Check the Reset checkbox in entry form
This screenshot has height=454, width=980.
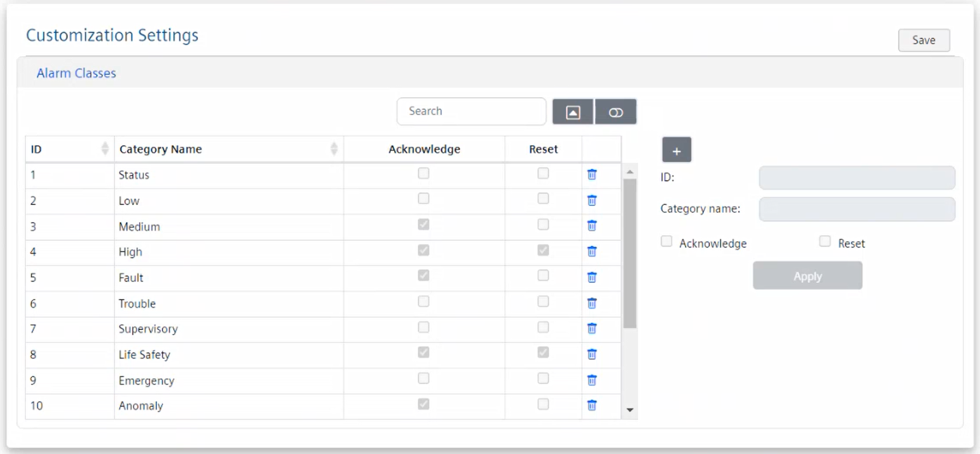pyautogui.click(x=825, y=242)
